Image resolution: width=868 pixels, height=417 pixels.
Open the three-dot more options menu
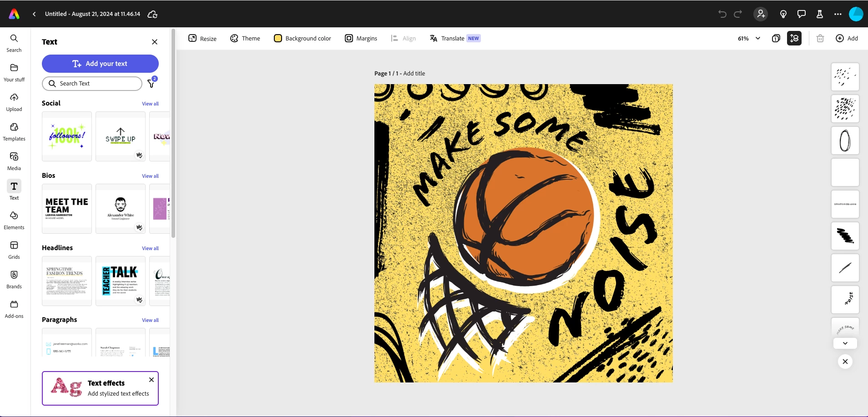[x=838, y=14]
